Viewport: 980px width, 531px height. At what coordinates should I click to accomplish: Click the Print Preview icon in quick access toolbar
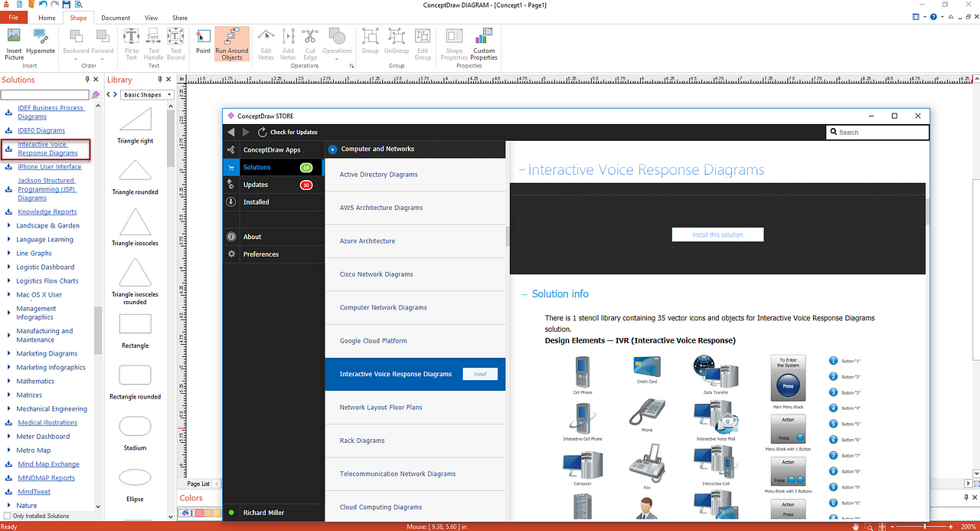(x=80, y=5)
